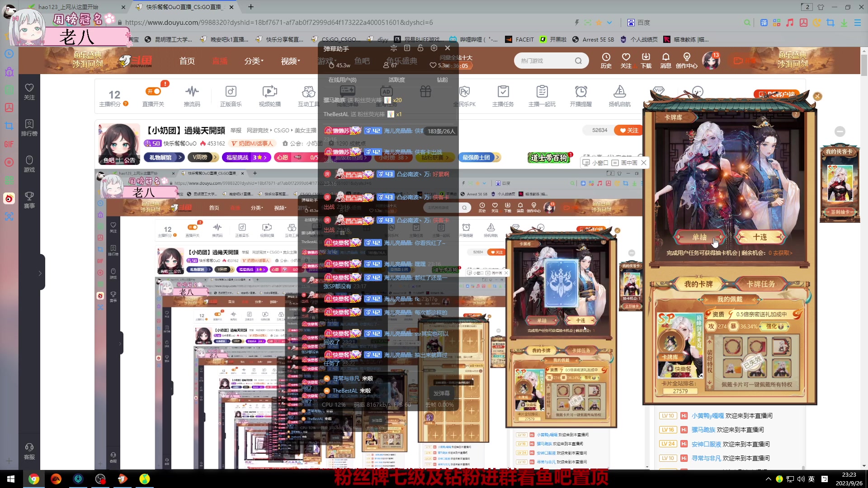Open 客服 customer service in left sidebar
868x488 pixels.
point(29,451)
